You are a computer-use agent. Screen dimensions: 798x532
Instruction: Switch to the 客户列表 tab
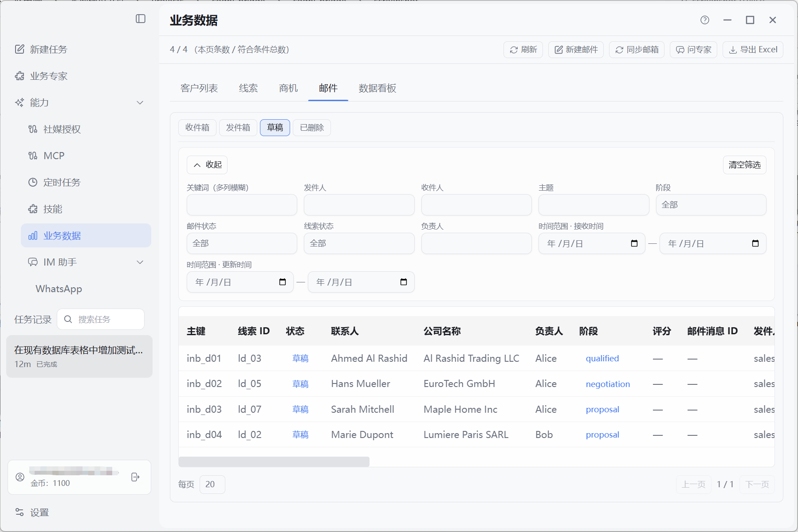[199, 88]
